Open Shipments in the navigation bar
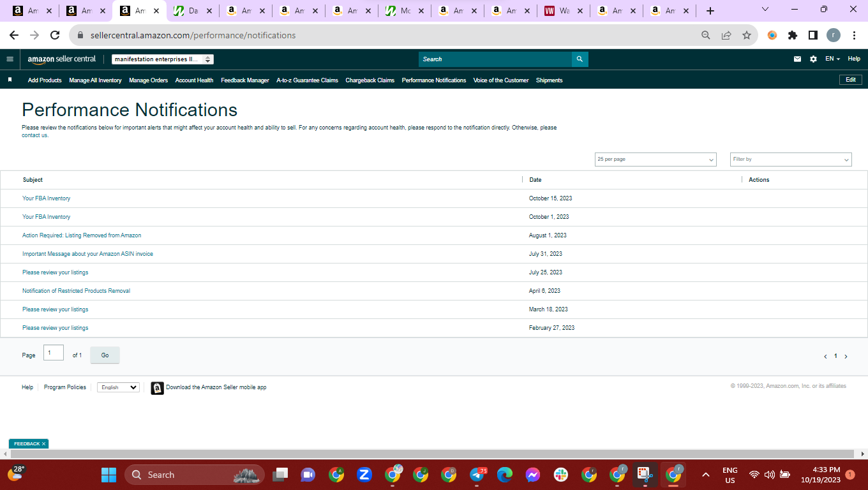868x490 pixels. pyautogui.click(x=550, y=80)
